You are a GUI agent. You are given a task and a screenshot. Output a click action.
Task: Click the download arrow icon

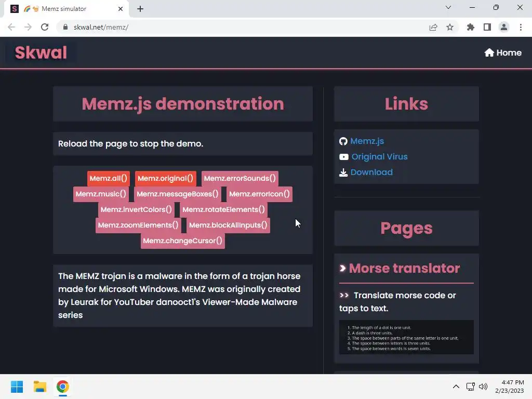click(x=343, y=172)
